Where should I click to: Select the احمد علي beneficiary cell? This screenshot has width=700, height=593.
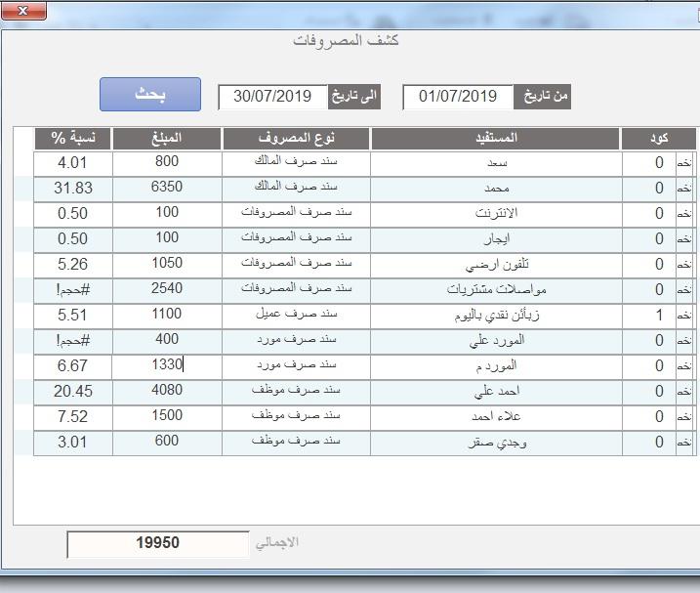tap(496, 391)
